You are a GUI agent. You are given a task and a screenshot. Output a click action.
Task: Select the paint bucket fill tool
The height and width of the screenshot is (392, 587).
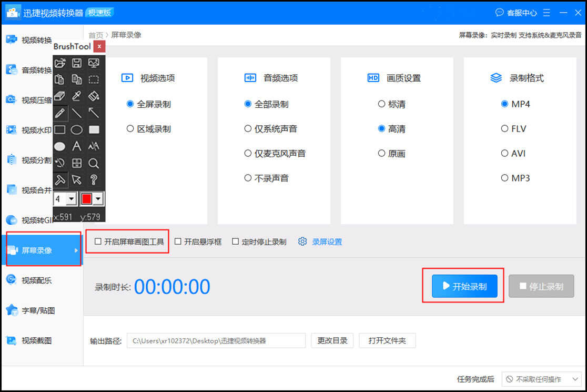coord(94,96)
